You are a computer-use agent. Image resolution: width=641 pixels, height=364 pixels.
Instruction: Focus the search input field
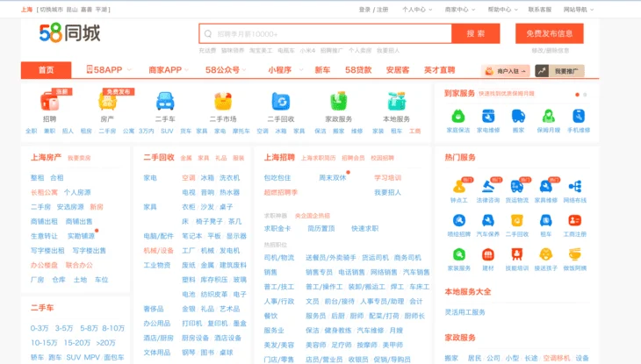tap(326, 33)
